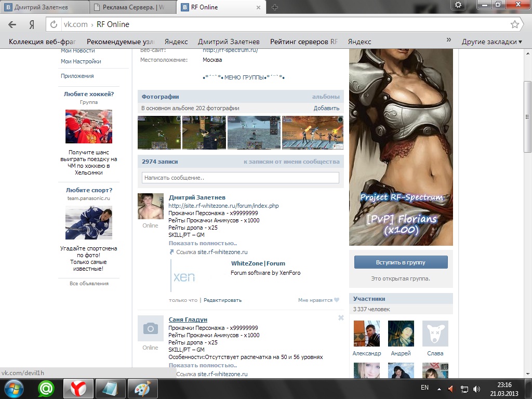Open Любите спорт? ad title

(x=89, y=190)
